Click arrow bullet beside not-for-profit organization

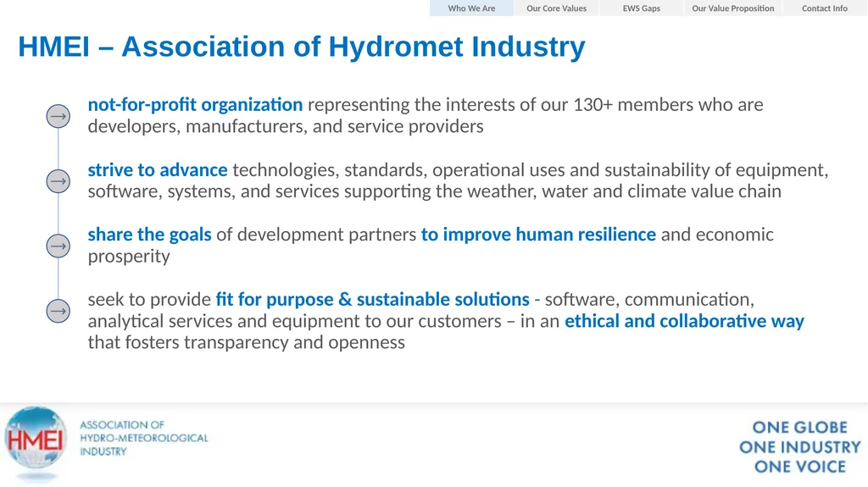tap(58, 116)
